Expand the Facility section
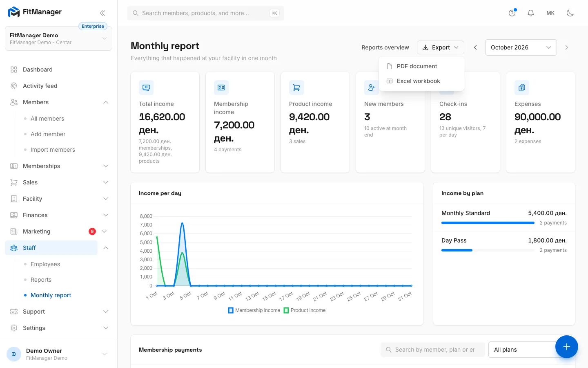Image resolution: width=588 pixels, height=368 pixels. [106, 199]
